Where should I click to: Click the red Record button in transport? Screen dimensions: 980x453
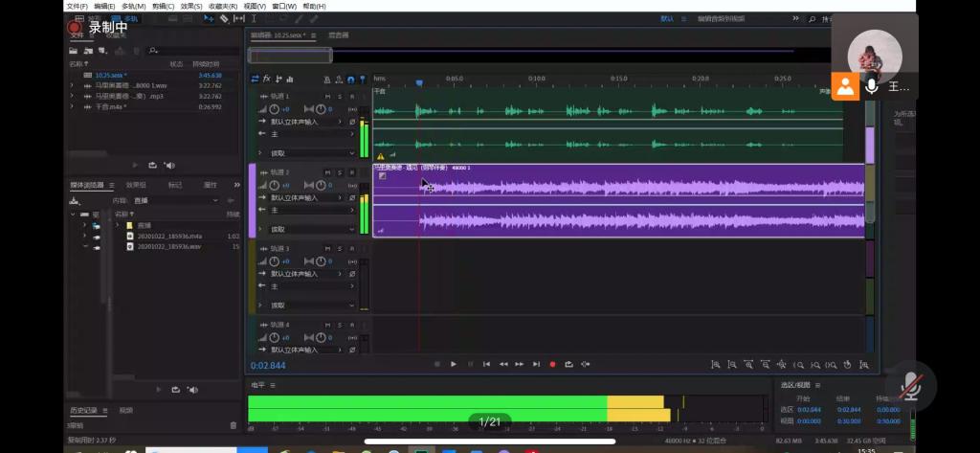552,364
